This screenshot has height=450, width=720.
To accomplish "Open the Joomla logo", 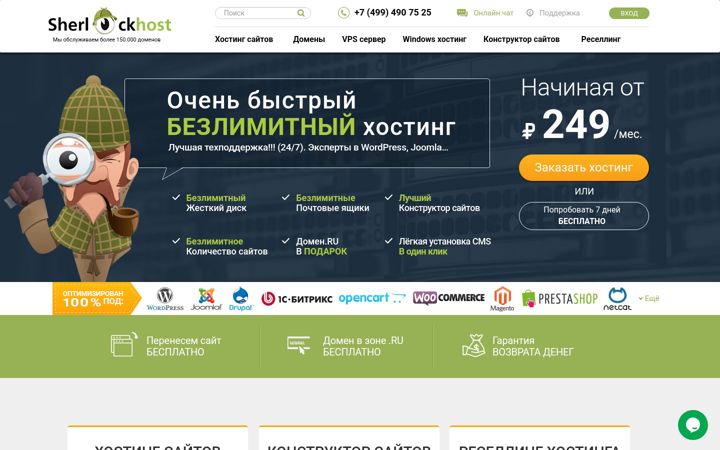I will [x=206, y=299].
